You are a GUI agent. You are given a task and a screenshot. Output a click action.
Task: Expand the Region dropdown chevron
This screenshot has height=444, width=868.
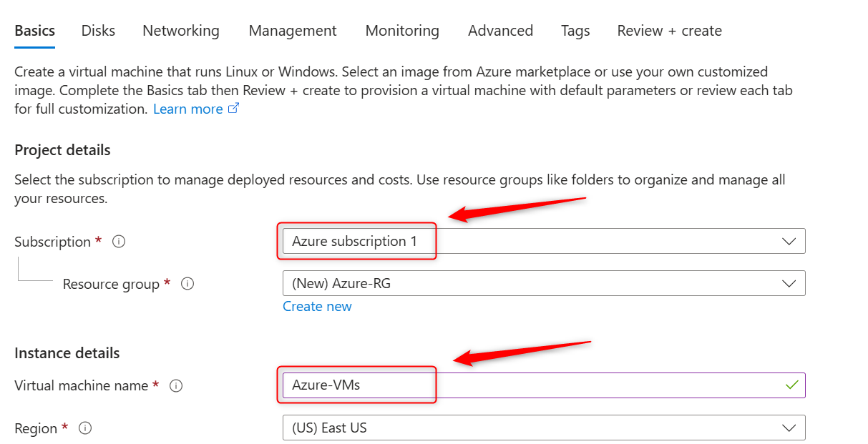tap(789, 428)
